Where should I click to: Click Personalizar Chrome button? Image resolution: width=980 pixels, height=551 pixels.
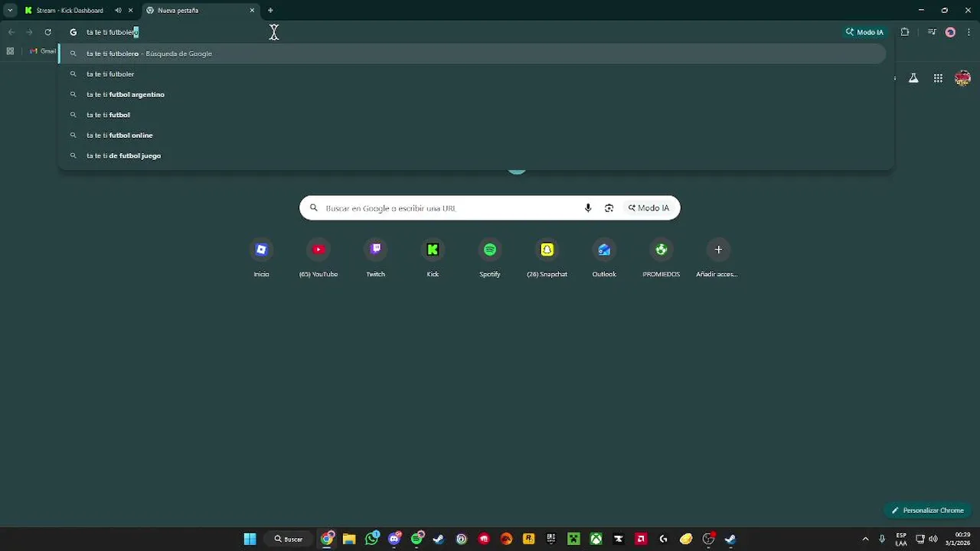[927, 510]
